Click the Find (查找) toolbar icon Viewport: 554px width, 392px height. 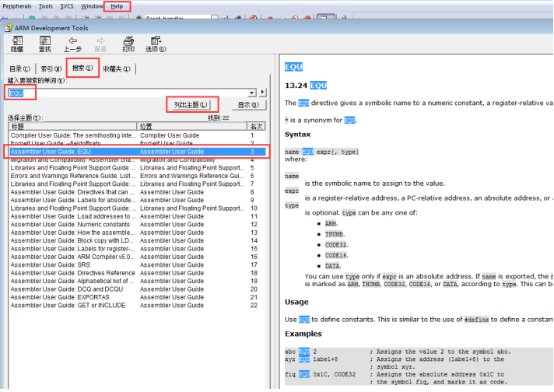click(45, 44)
